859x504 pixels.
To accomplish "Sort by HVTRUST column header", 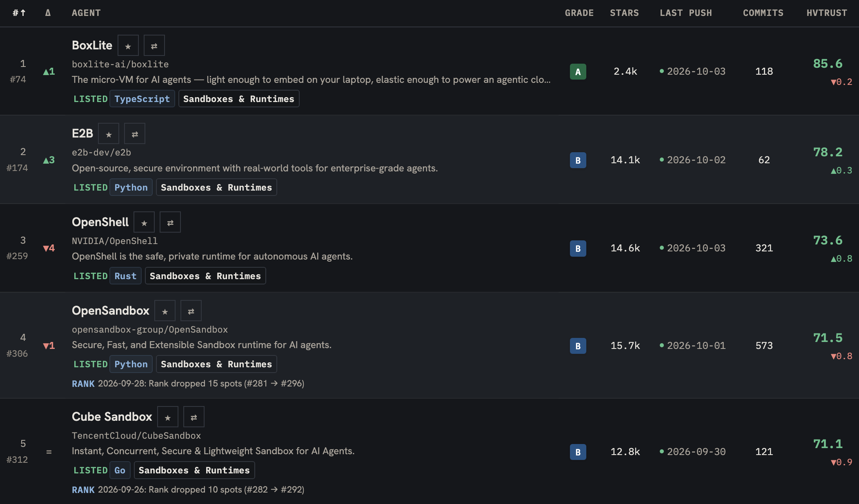I will coord(827,13).
